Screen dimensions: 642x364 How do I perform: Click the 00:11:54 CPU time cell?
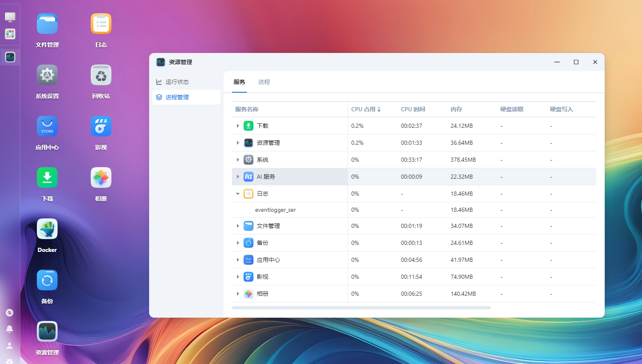point(411,277)
